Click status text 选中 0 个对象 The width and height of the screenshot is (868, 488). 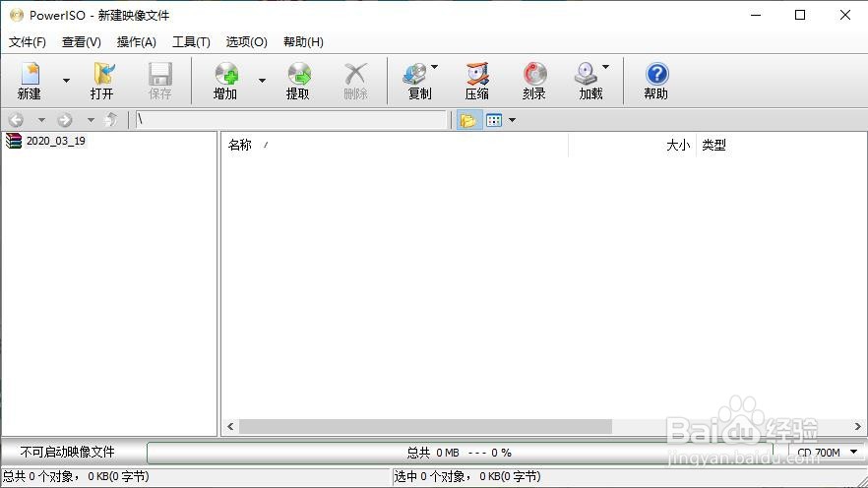(467, 476)
